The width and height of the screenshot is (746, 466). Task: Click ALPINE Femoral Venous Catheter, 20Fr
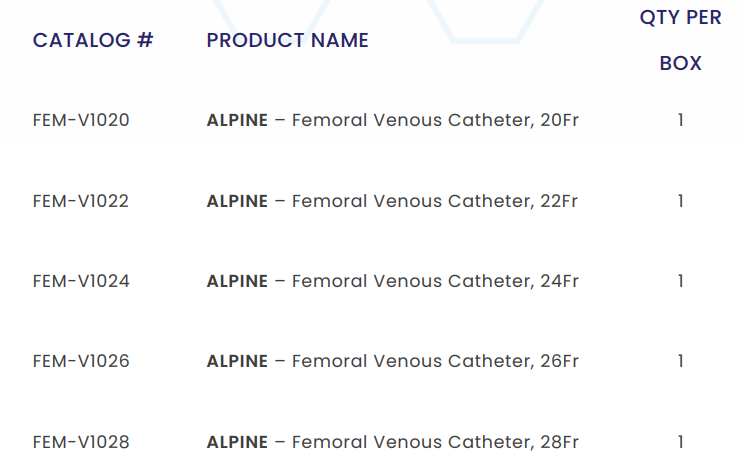click(x=393, y=120)
